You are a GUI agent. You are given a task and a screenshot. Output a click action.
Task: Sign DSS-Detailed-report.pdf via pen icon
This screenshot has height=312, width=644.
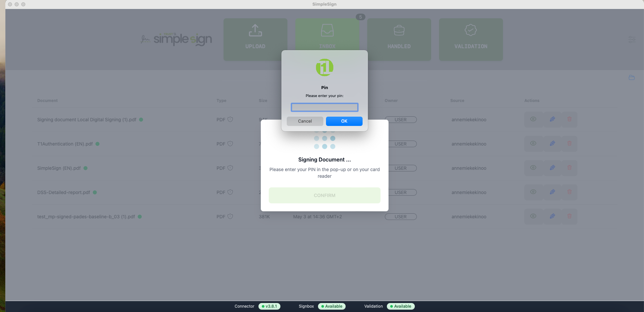(552, 192)
